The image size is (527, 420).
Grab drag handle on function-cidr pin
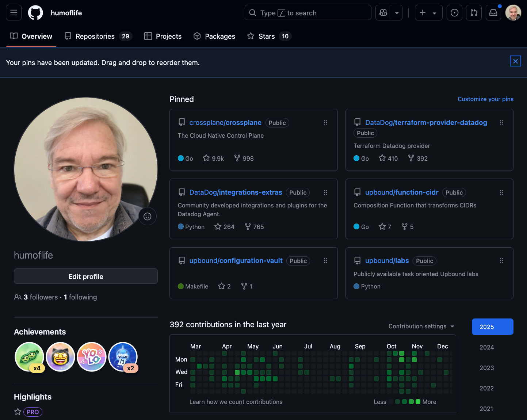click(x=501, y=192)
